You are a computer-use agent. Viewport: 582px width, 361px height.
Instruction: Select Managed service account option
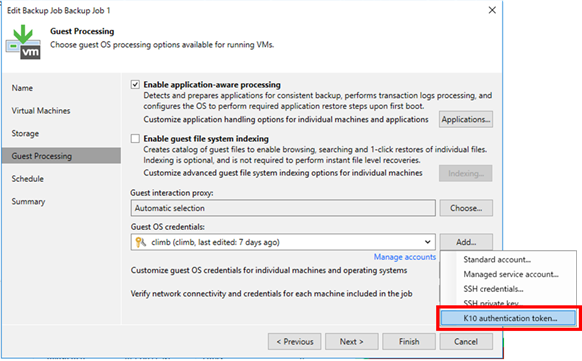(x=511, y=274)
